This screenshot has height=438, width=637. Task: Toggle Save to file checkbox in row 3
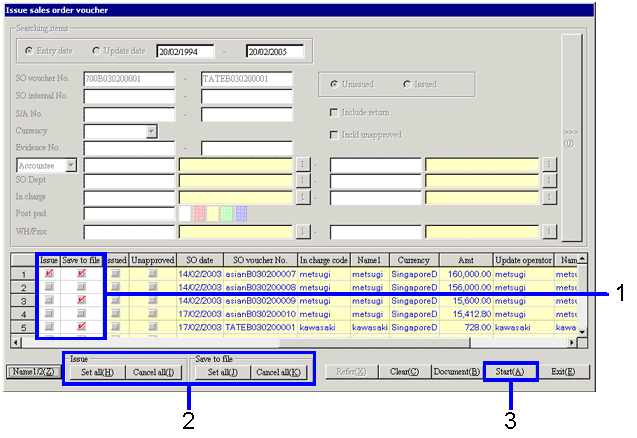tap(81, 300)
